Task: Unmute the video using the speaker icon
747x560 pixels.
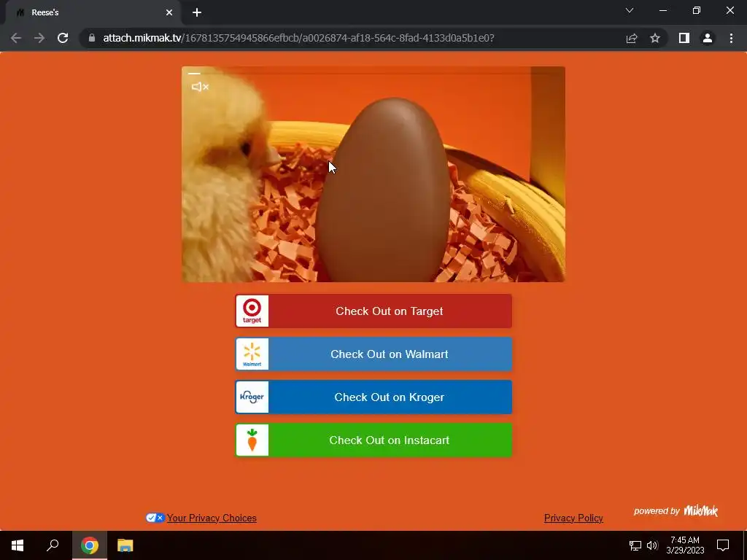Action: (x=200, y=87)
